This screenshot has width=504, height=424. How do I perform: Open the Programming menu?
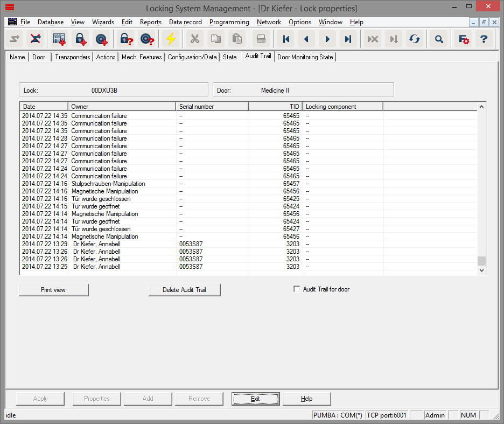(229, 22)
